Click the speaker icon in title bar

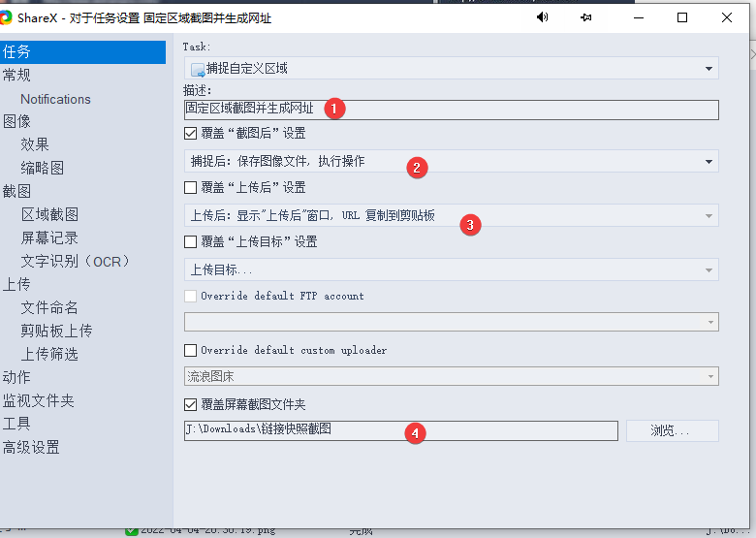click(542, 17)
